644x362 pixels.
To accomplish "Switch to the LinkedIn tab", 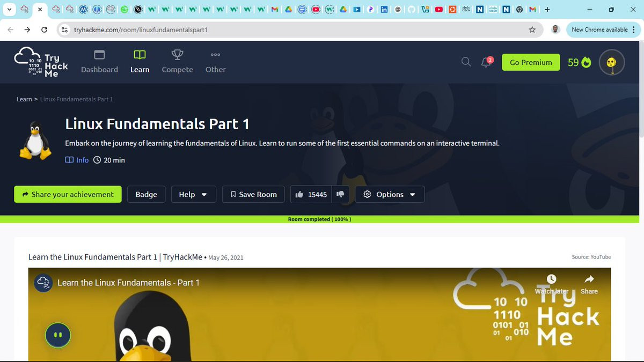I will pyautogui.click(x=384, y=9).
